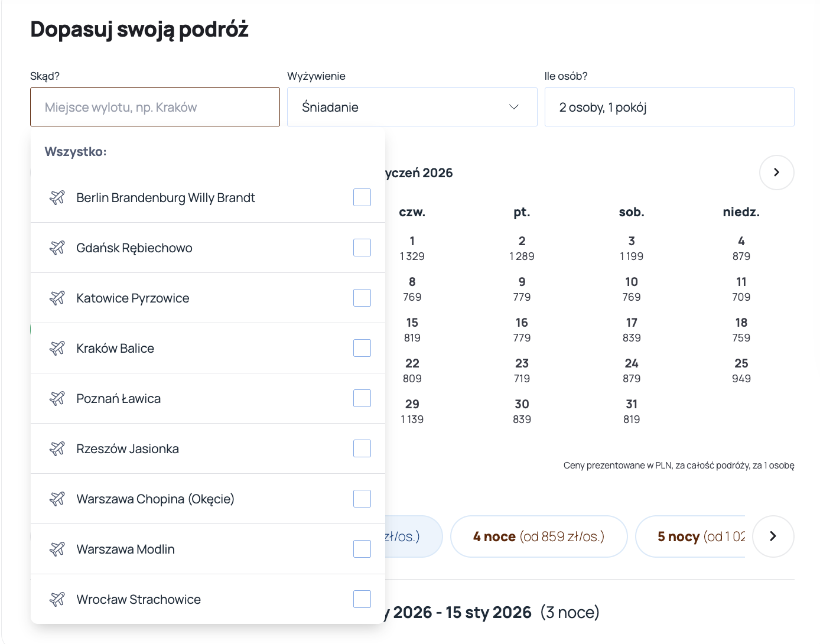Check the Kraków Balice checkbox

(x=362, y=348)
